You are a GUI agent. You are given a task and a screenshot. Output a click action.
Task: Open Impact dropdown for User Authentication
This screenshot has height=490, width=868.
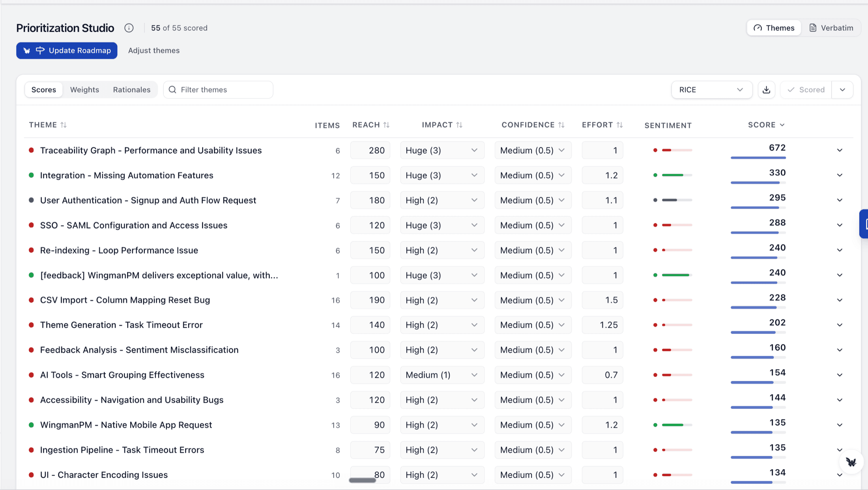(x=442, y=200)
